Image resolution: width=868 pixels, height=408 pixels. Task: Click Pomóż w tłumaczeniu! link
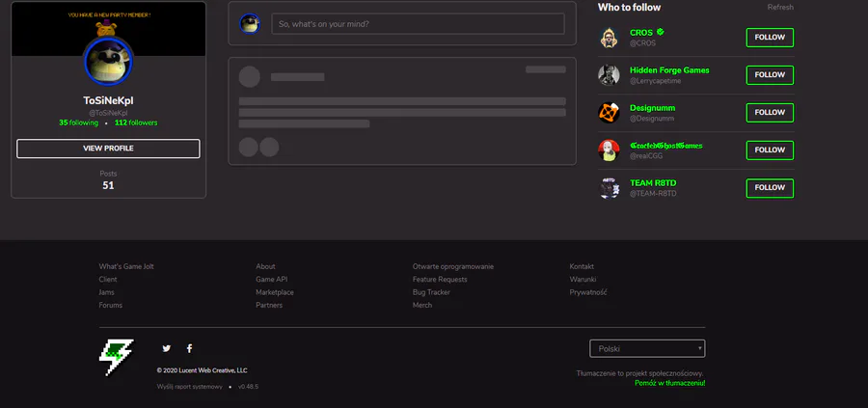coord(670,383)
